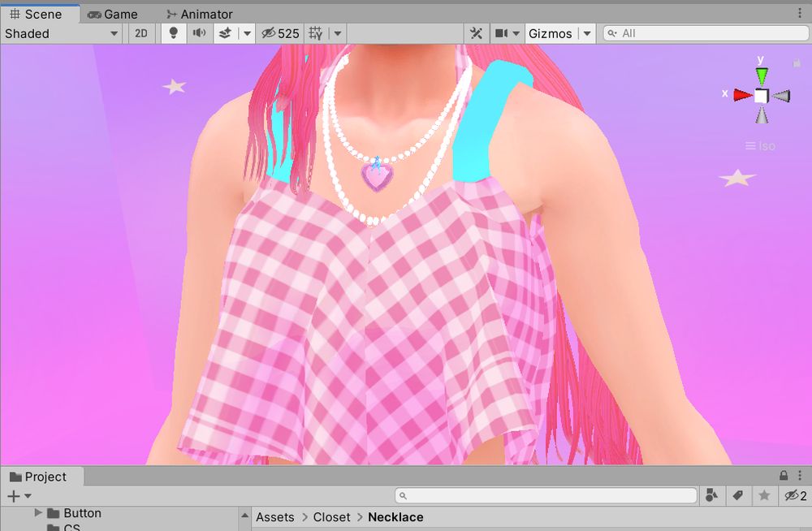
Task: Select the Project panel tab
Action: [41, 477]
